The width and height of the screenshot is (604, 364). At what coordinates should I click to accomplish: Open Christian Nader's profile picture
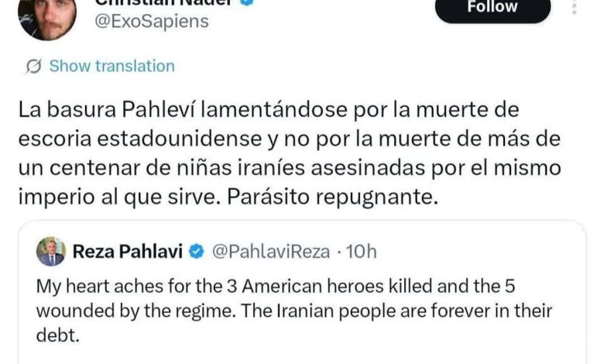[x=47, y=17]
